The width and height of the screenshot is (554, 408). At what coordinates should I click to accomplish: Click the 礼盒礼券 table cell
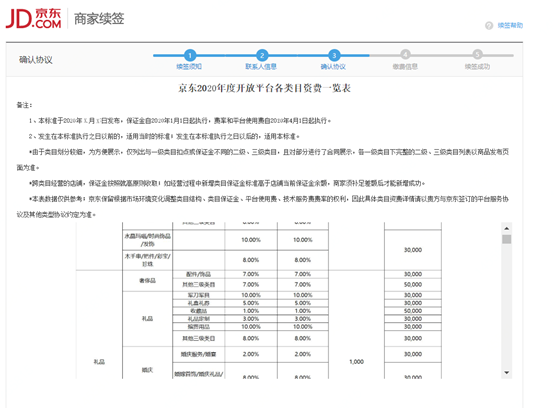(x=198, y=303)
